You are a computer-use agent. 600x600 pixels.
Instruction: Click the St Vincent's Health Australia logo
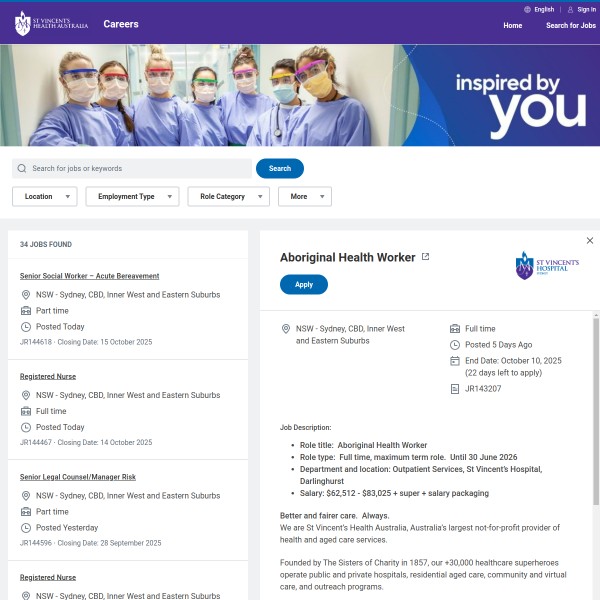point(51,24)
